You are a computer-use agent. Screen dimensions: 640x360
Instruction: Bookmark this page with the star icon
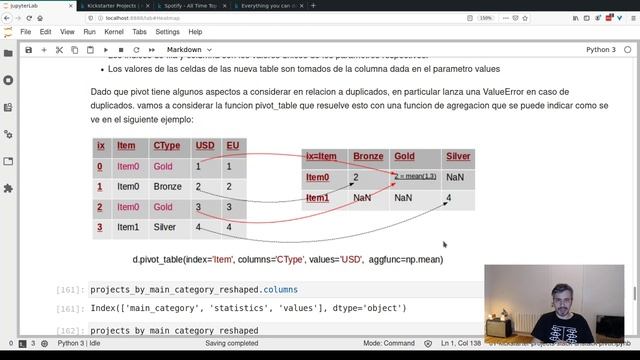pyautogui.click(x=525, y=18)
